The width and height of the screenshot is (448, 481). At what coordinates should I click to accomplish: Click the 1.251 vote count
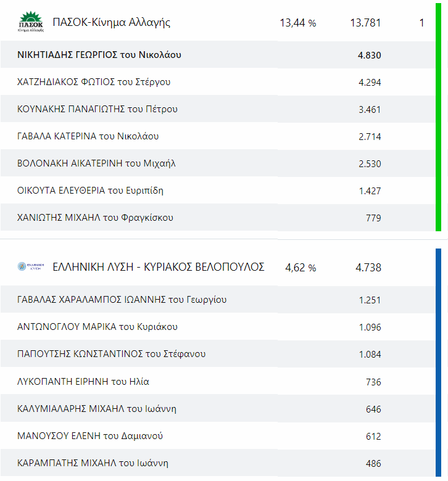tap(370, 300)
